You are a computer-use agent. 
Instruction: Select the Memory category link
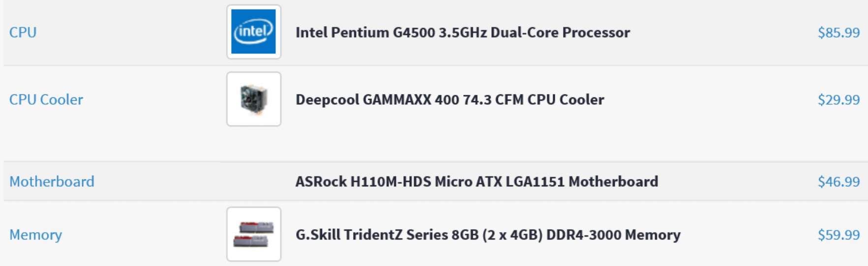[35, 235]
